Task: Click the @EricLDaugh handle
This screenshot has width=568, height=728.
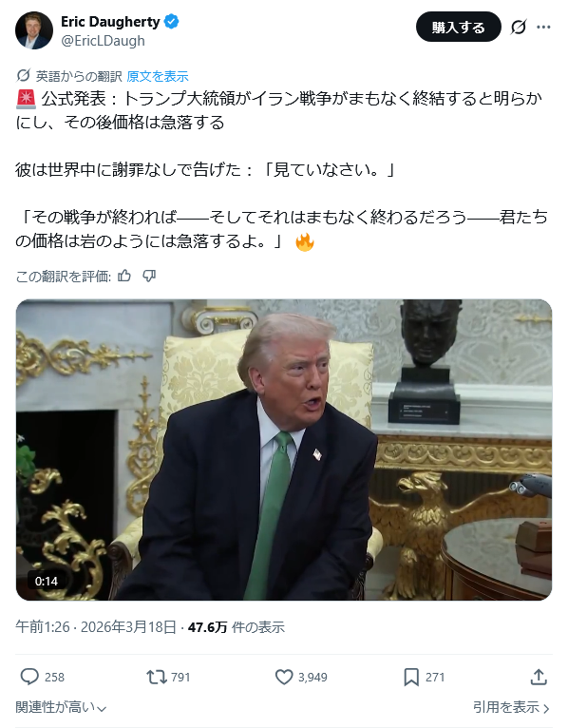Action: click(103, 41)
